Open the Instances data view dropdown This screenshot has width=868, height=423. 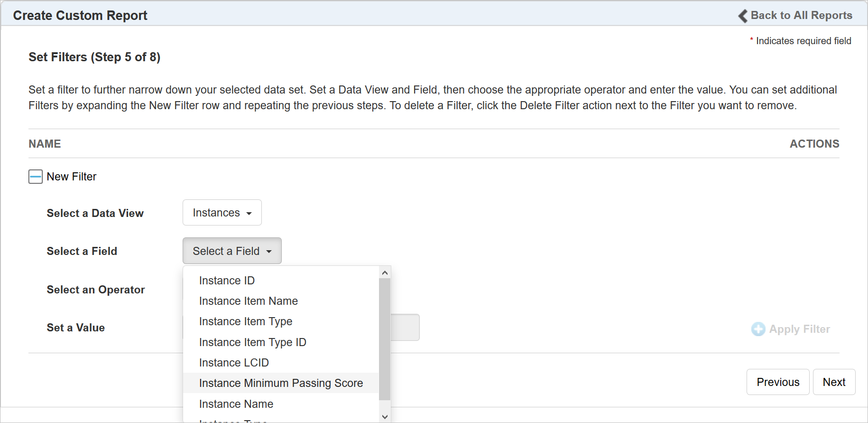click(222, 213)
